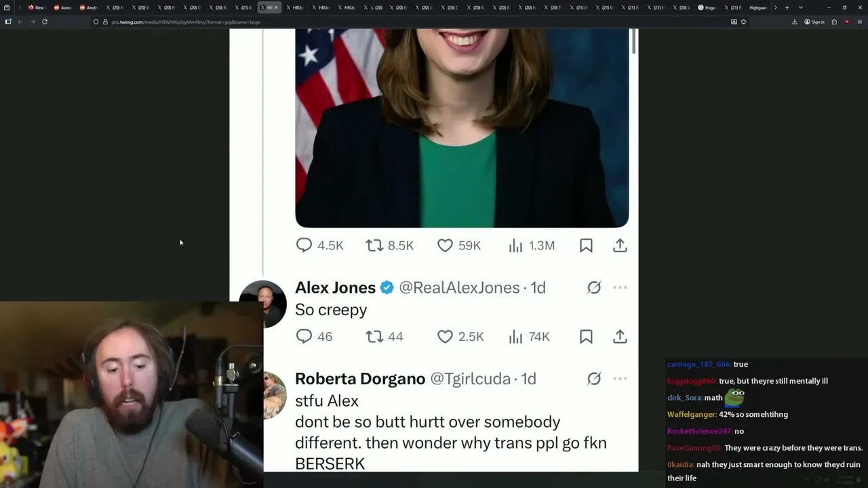Go forward in the browser

32,22
